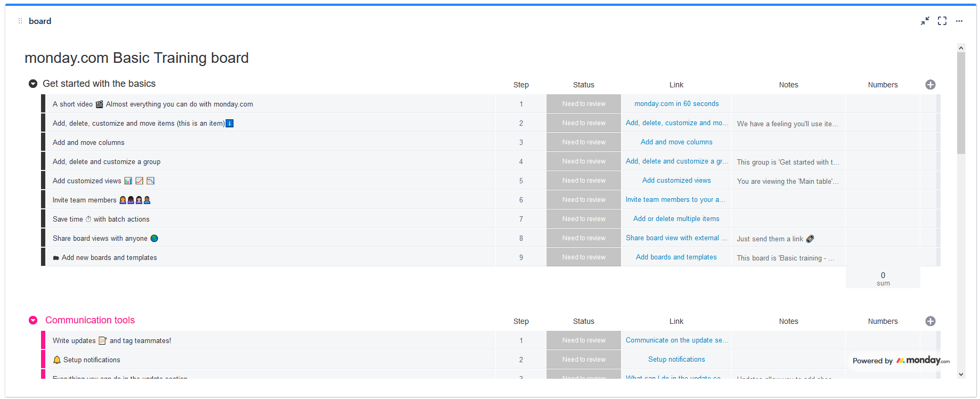Open 'monday.com in 60 seconds' link
This screenshot has width=980, height=399.
(x=676, y=104)
